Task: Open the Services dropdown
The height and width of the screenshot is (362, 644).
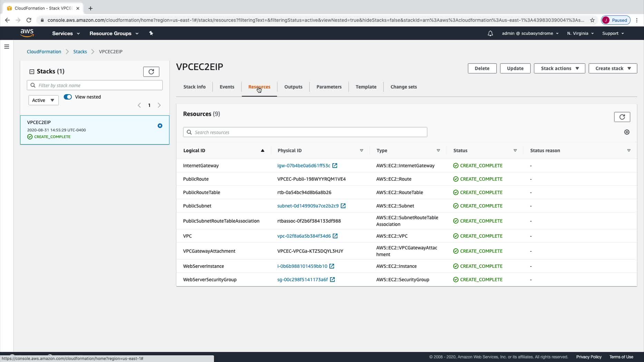Action: [x=66, y=33]
